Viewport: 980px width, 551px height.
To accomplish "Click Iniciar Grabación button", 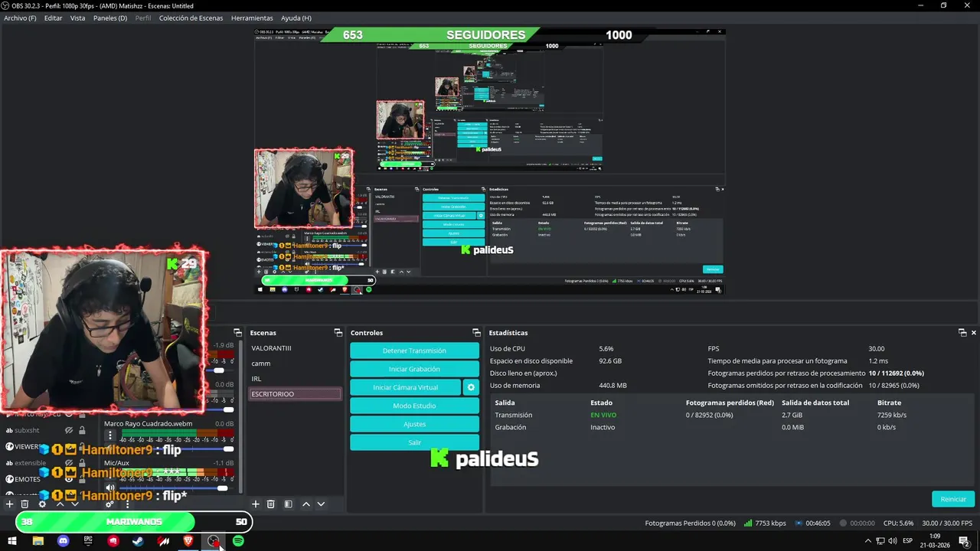I will pos(414,369).
